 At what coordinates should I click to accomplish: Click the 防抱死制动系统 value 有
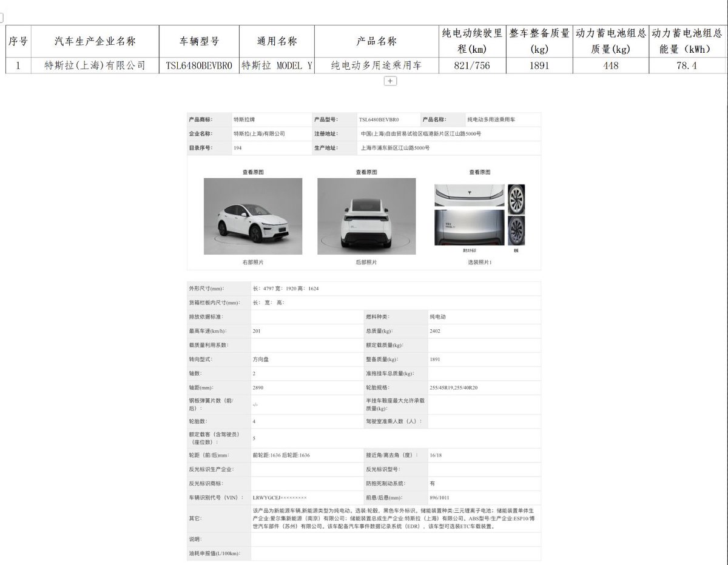pos(433,483)
